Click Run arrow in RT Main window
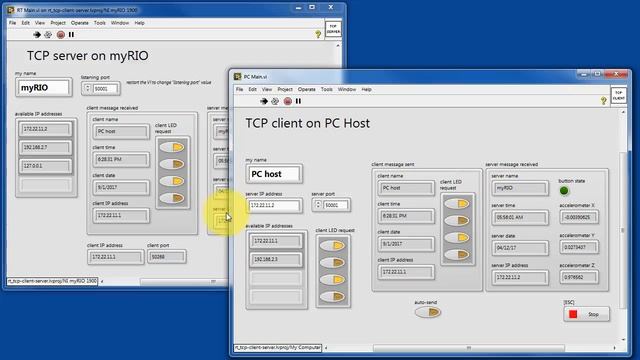 coord(37,35)
